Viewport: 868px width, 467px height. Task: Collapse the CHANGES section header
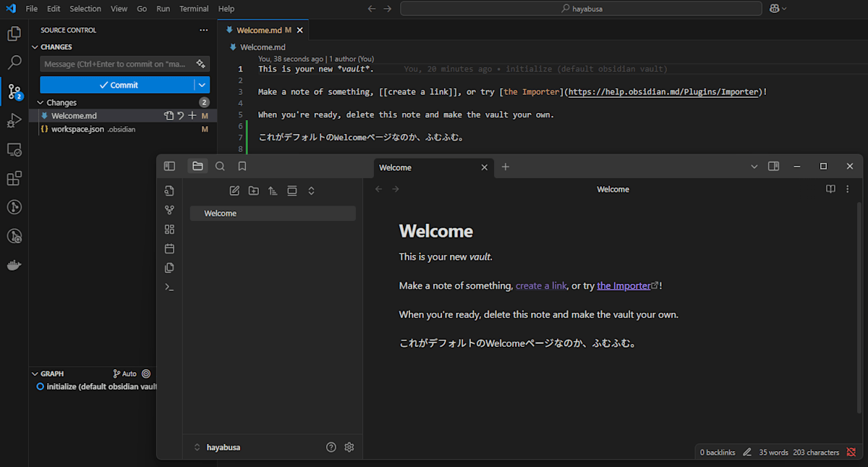(56, 47)
